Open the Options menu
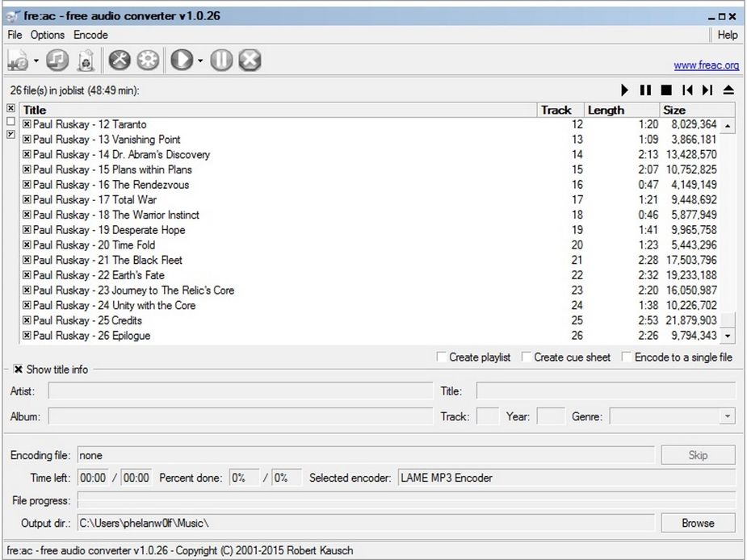 coord(48,35)
